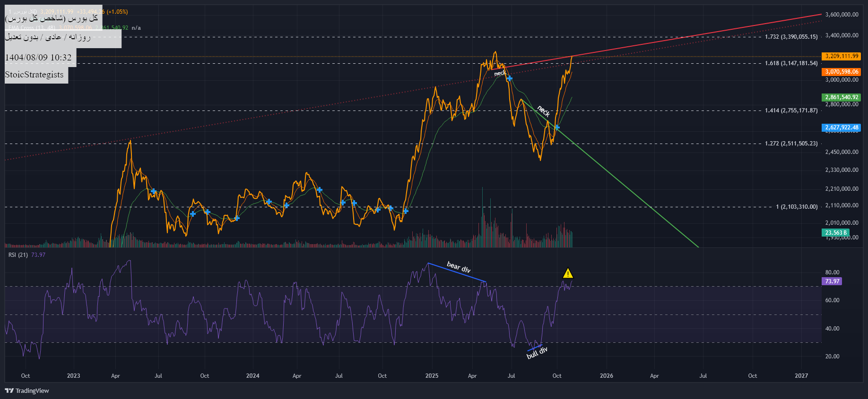The height and width of the screenshot is (399, 868).
Task: Select the "bear div" annotation on RSI
Action: click(458, 267)
